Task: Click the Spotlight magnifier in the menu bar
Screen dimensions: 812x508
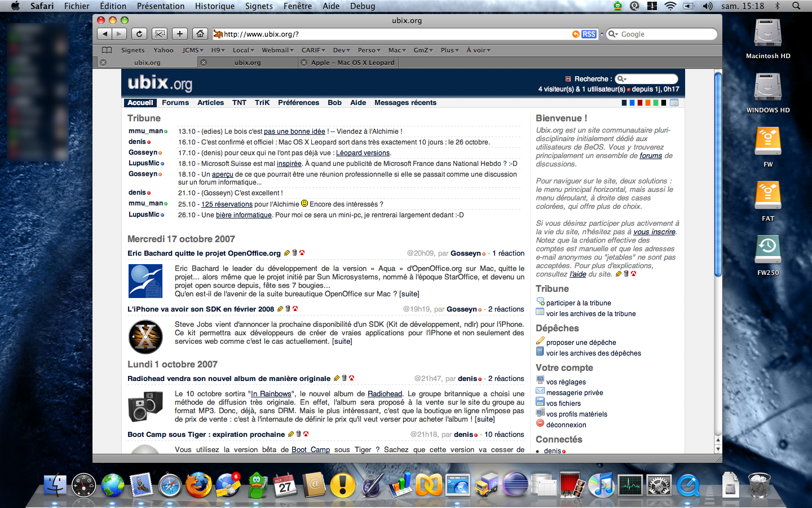Action: 796,6
